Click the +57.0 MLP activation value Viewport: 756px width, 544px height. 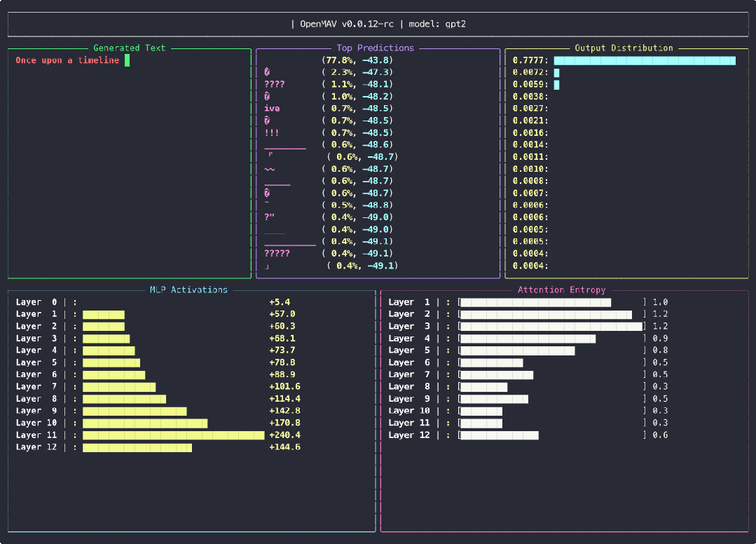[x=282, y=314]
